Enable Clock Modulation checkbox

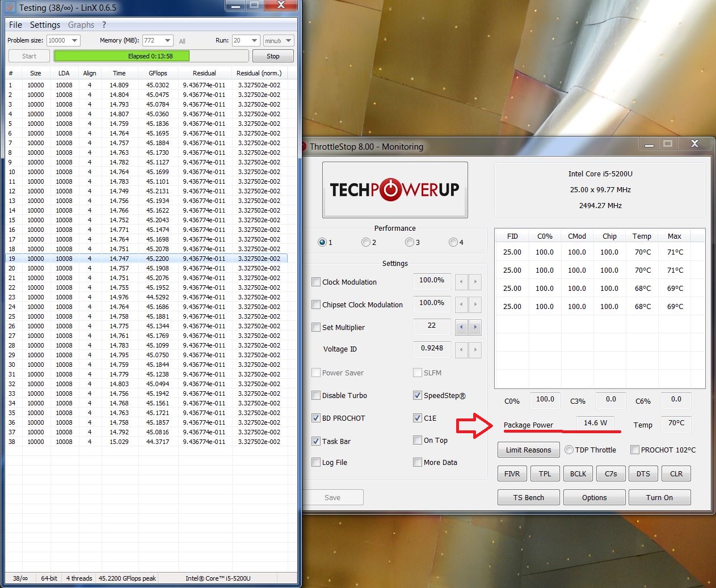316,282
